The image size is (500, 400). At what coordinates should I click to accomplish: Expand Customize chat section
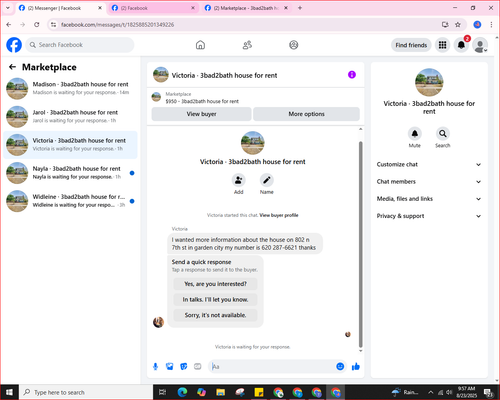pos(429,164)
